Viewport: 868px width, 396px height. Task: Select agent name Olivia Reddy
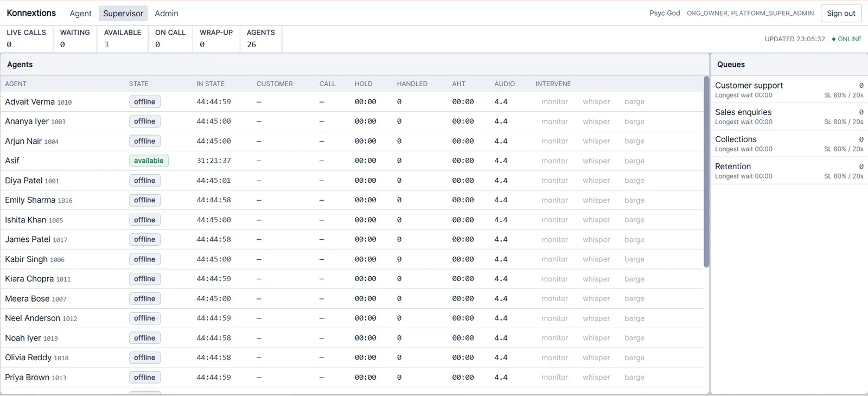(x=28, y=357)
